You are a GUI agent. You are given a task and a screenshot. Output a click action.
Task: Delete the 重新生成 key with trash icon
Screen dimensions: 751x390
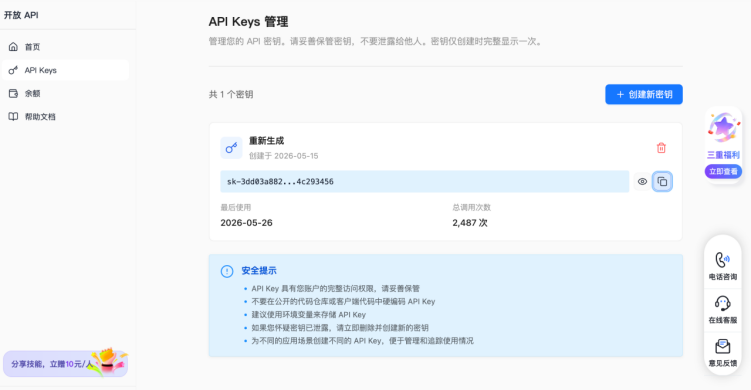pyautogui.click(x=661, y=148)
